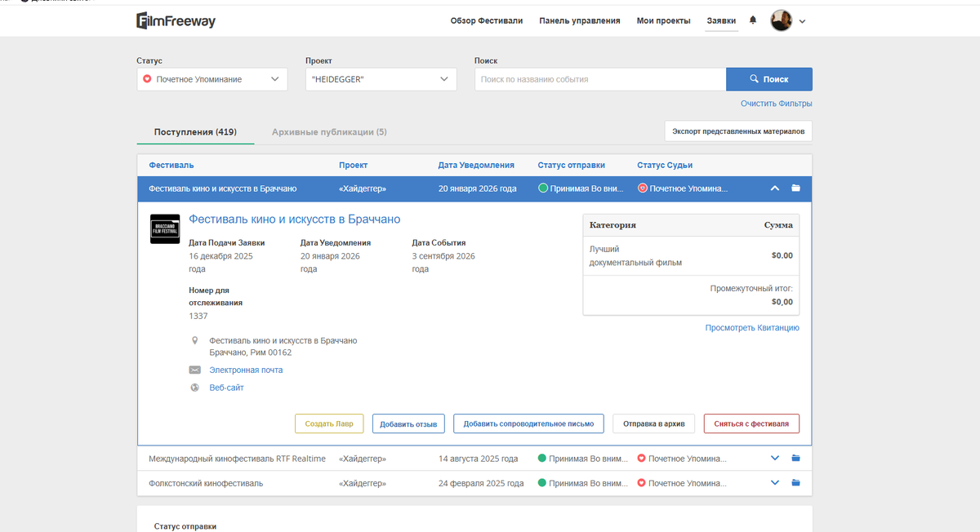The width and height of the screenshot is (980, 532).
Task: Click red heart icon in RTF Realtime row
Action: [642, 459]
